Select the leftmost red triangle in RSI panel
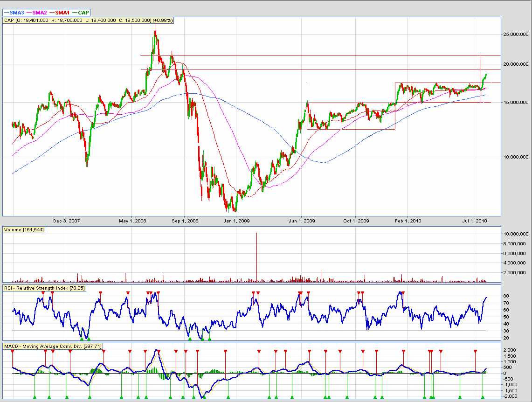 [43, 293]
